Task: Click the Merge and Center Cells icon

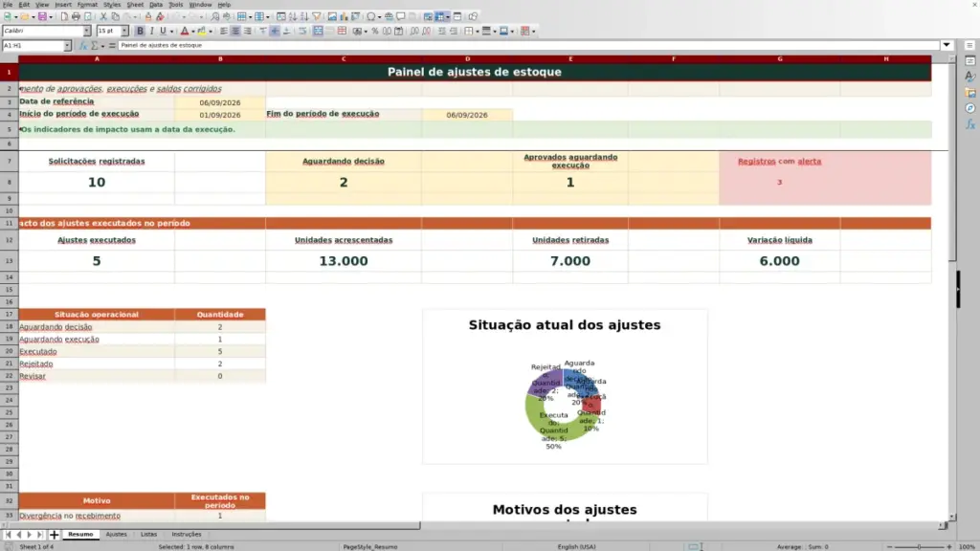Action: coord(318,32)
